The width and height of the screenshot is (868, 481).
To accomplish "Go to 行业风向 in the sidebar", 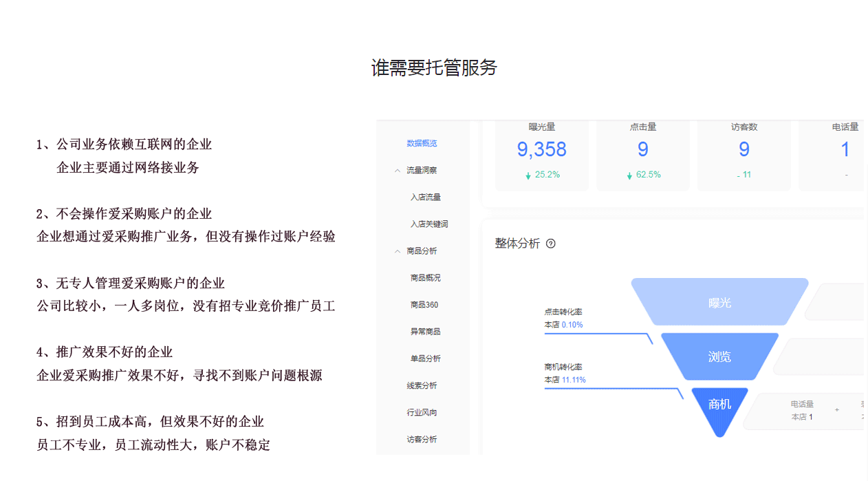I will click(422, 412).
